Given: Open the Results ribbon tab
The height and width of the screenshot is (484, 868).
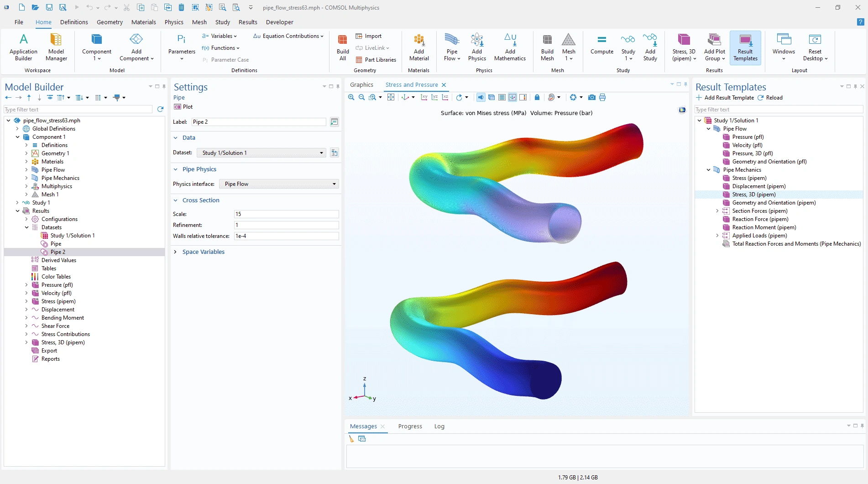Looking at the screenshot, I should pyautogui.click(x=247, y=22).
